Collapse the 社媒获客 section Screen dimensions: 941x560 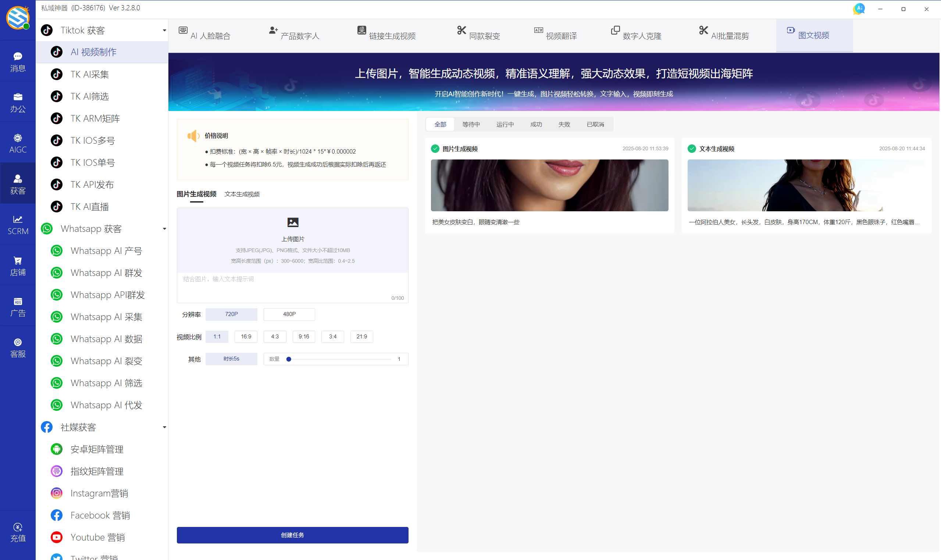click(164, 427)
